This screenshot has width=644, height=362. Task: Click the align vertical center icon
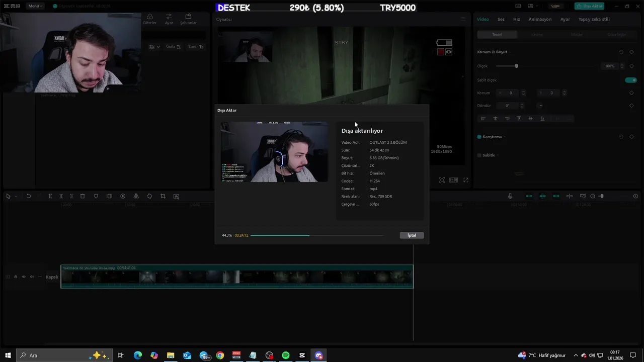pos(530,119)
